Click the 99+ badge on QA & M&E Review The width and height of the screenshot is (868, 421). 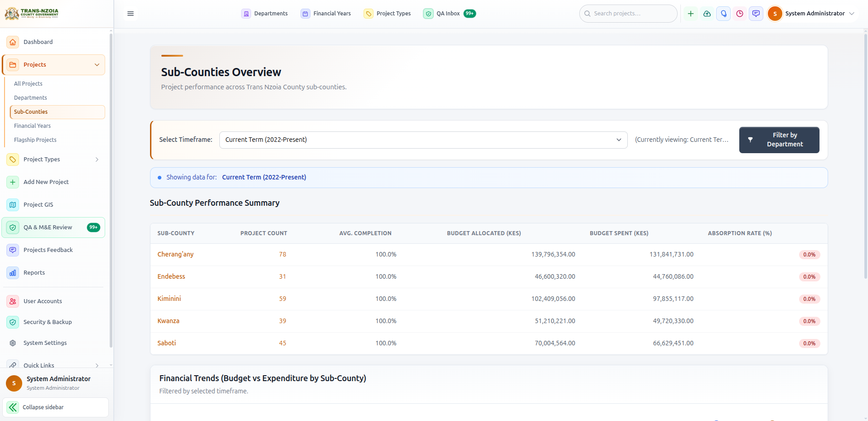[x=93, y=227]
